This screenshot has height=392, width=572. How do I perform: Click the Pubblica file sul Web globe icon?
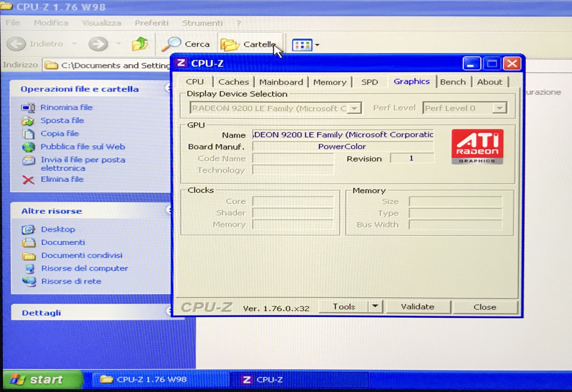click(28, 147)
